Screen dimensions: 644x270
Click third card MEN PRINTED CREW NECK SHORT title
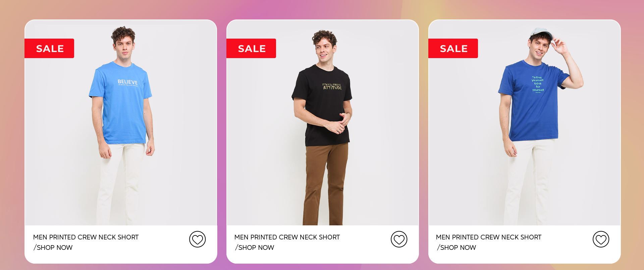coord(489,237)
